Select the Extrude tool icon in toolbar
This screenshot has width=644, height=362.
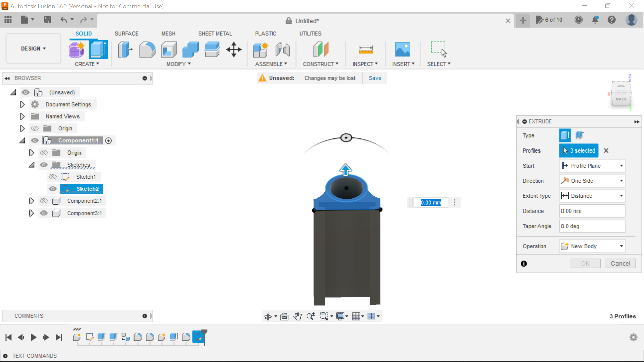99,49
